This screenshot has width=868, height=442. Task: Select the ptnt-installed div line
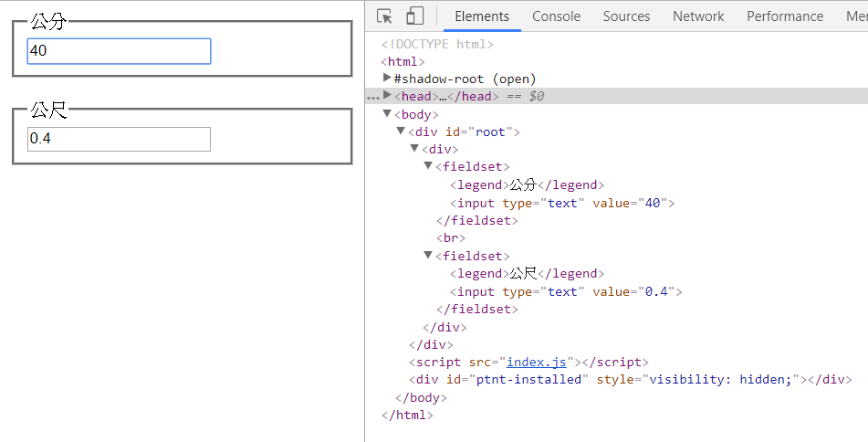tap(630, 380)
